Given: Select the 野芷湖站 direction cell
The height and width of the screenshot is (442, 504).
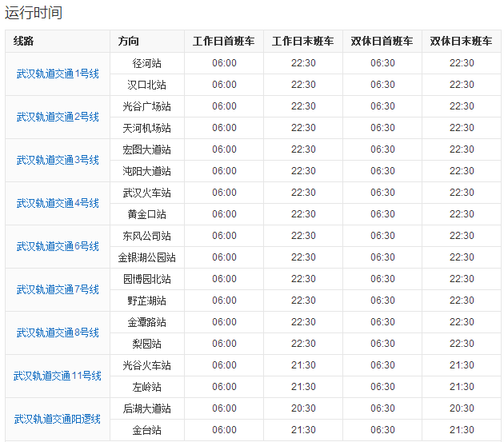Looking at the screenshot, I should click(147, 301).
